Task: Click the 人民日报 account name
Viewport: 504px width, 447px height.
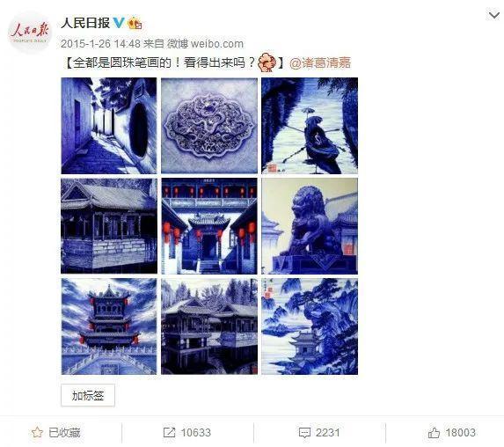Action: [85, 23]
